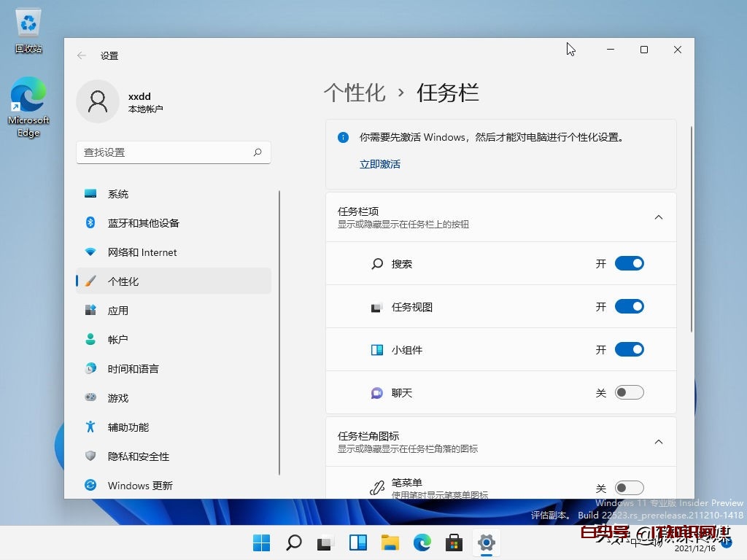Open File Explorer from the taskbar
This screenshot has width=747, height=560.
(x=390, y=542)
